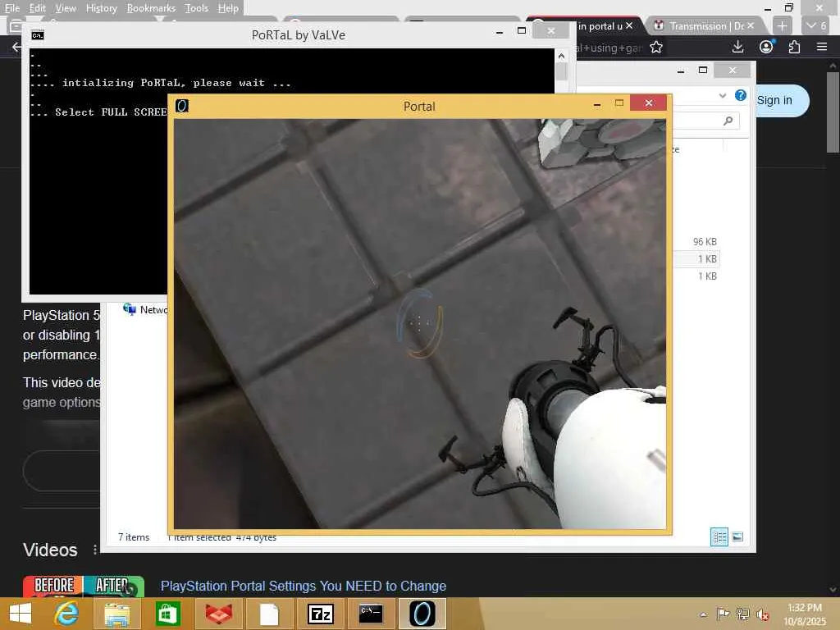The height and width of the screenshot is (630, 840).
Task: Open the Firefox Help menu
Action: click(x=228, y=8)
